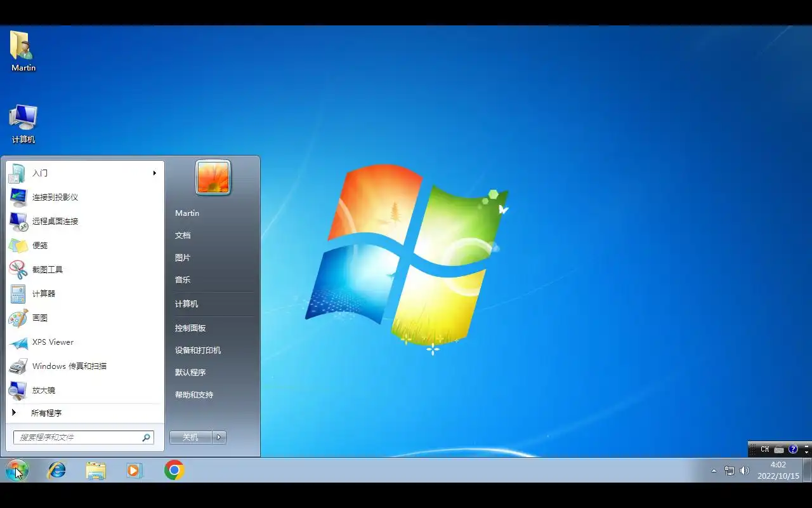The image size is (812, 508).
Task: Open the volume speaker tray icon
Action: click(x=745, y=471)
